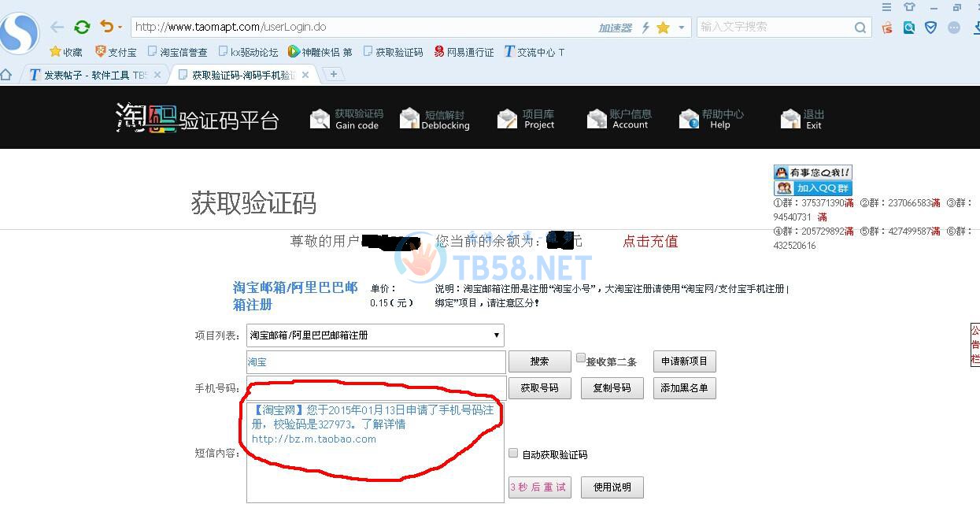Click the home icon left of tabs
980x515 pixels.
click(6, 75)
